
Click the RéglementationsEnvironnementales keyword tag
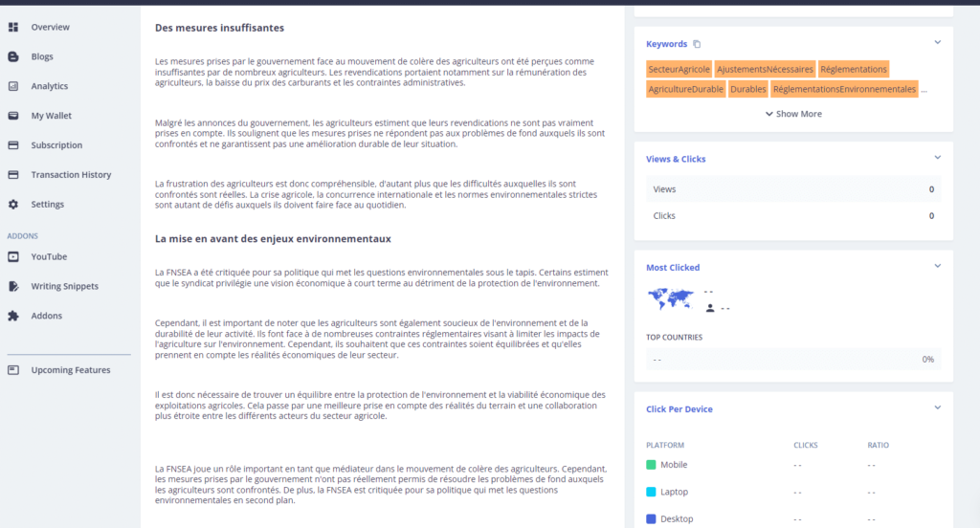pos(844,89)
